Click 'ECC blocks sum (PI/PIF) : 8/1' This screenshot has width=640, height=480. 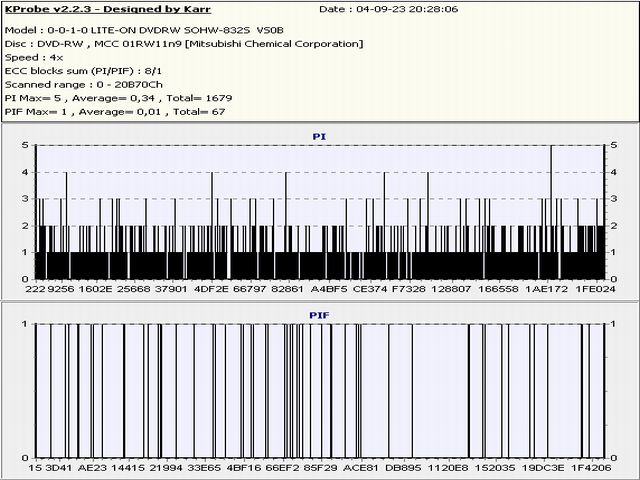(x=83, y=71)
